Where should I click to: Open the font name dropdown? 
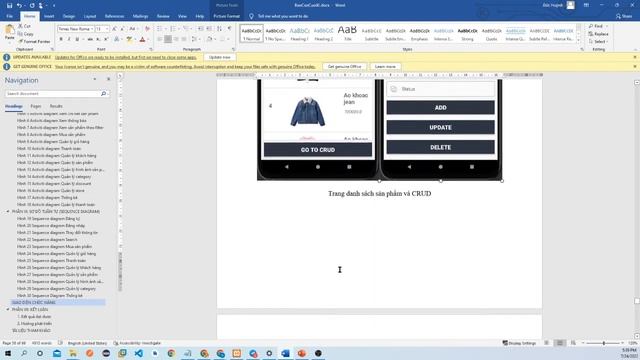point(92,29)
